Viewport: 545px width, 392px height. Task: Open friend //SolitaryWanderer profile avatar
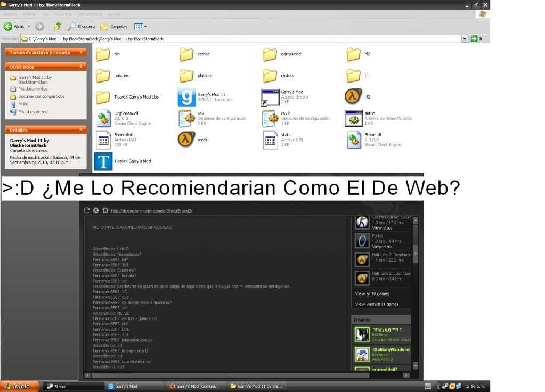pyautogui.click(x=362, y=354)
